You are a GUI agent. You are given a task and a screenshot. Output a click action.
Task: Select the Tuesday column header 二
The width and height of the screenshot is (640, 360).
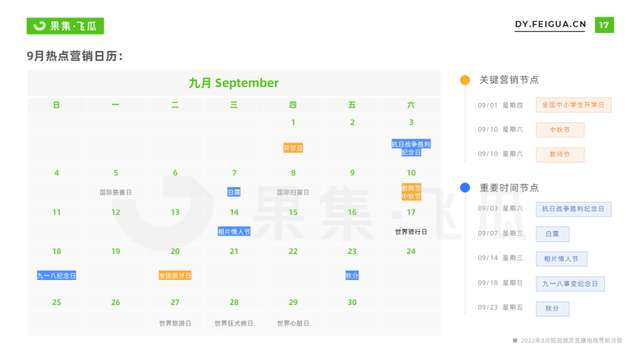point(175,105)
